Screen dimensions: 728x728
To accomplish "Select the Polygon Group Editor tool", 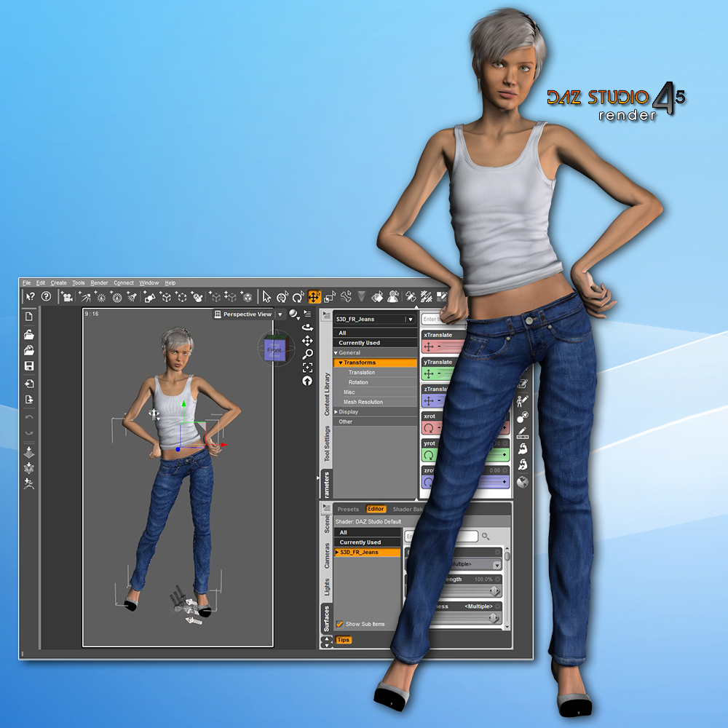I will pyautogui.click(x=442, y=297).
